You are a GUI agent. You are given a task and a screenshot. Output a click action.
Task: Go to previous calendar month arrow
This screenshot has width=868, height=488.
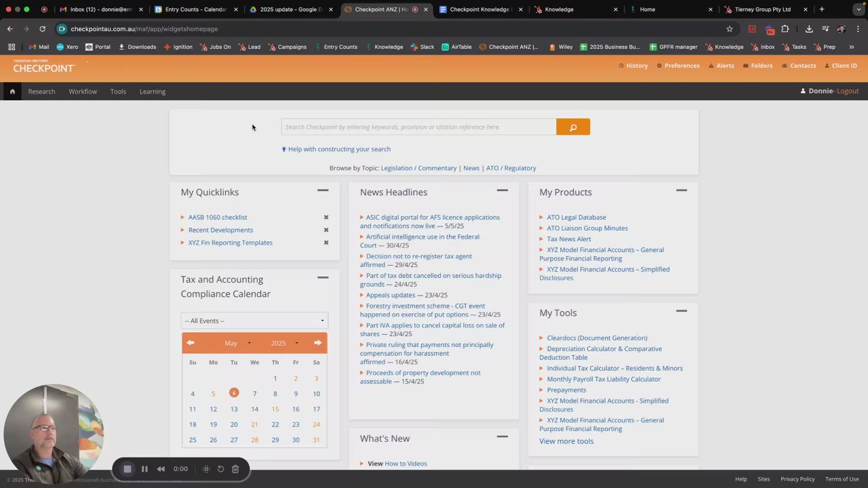191,343
